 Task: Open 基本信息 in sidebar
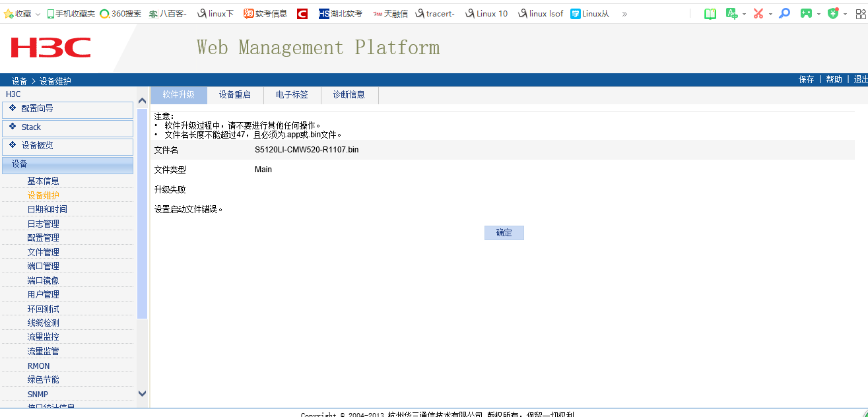[43, 181]
